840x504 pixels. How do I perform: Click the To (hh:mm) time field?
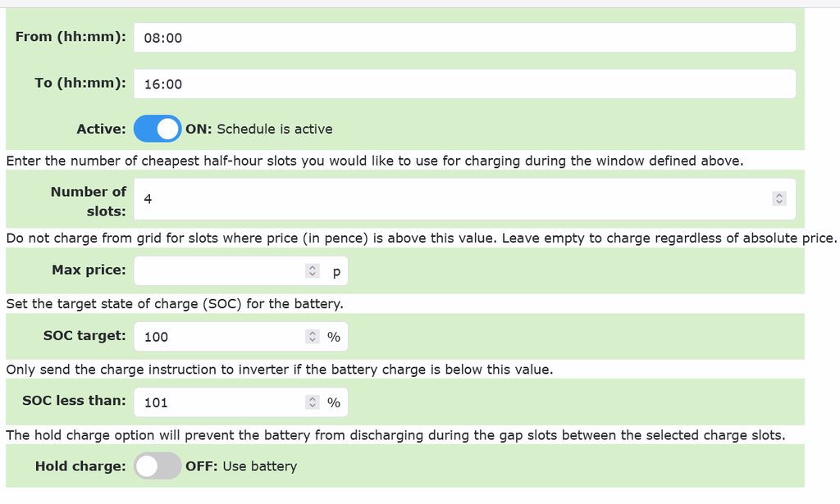463,84
